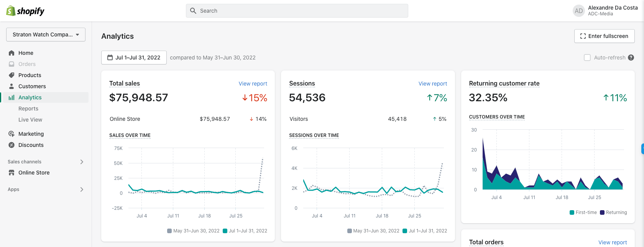Click the Auto-refresh help question mark icon
This screenshot has width=644, height=247.
[631, 58]
